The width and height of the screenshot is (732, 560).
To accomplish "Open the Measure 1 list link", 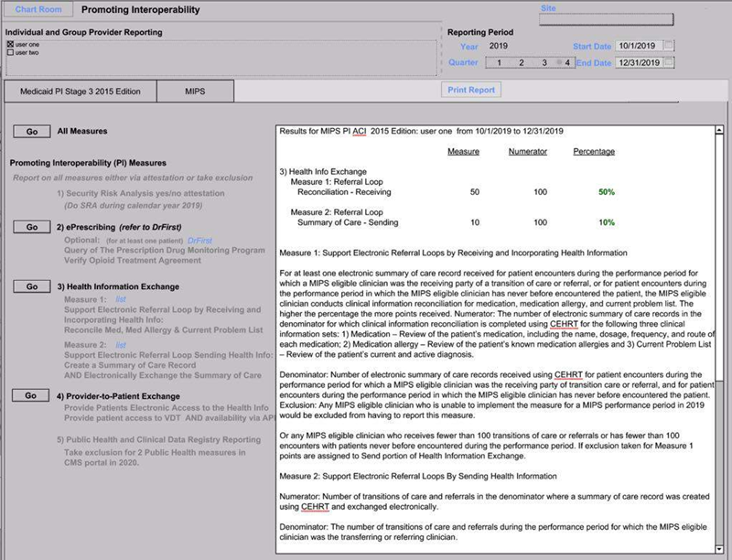I will pos(121,299).
